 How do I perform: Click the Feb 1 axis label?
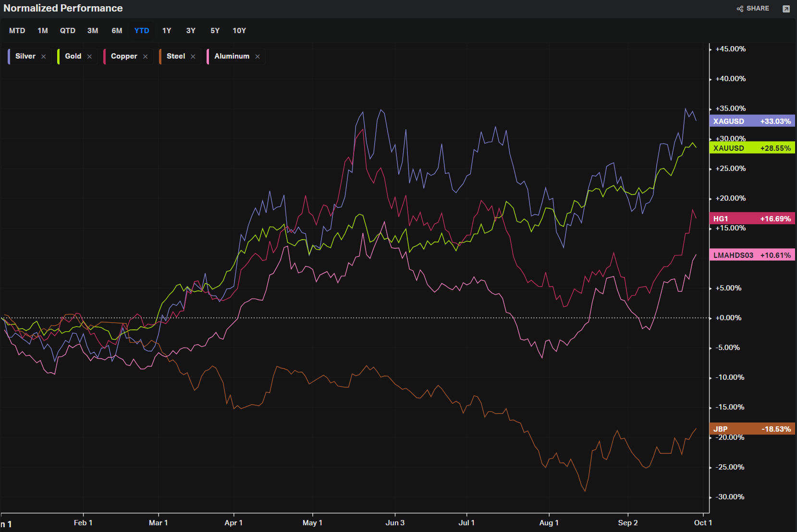pyautogui.click(x=83, y=523)
